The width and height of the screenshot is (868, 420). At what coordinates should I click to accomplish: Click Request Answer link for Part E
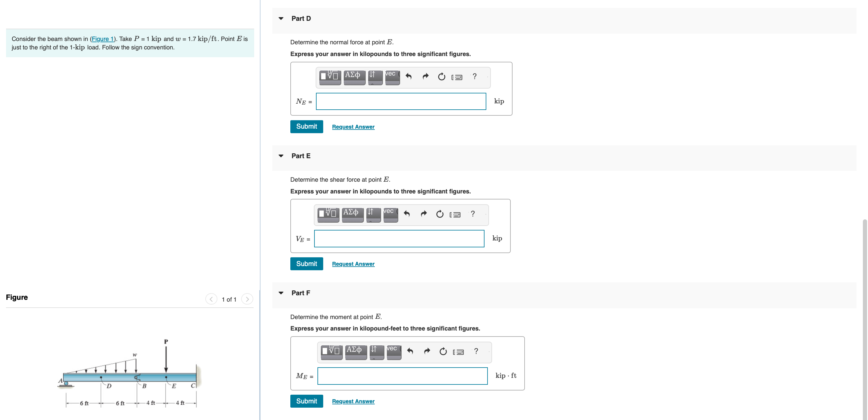click(353, 264)
